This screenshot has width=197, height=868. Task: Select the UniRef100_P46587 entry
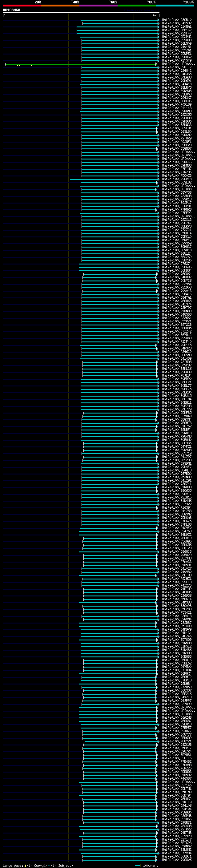176,778
